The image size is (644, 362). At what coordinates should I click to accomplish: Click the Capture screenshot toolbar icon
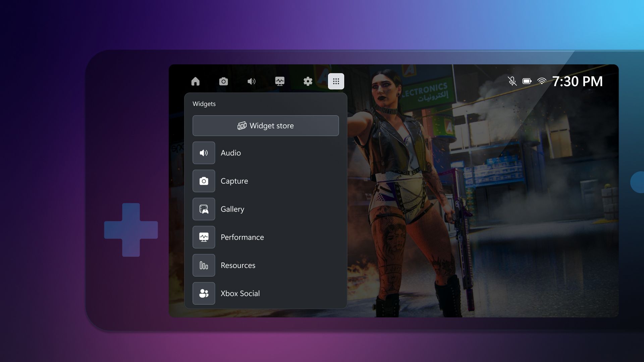pos(223,81)
